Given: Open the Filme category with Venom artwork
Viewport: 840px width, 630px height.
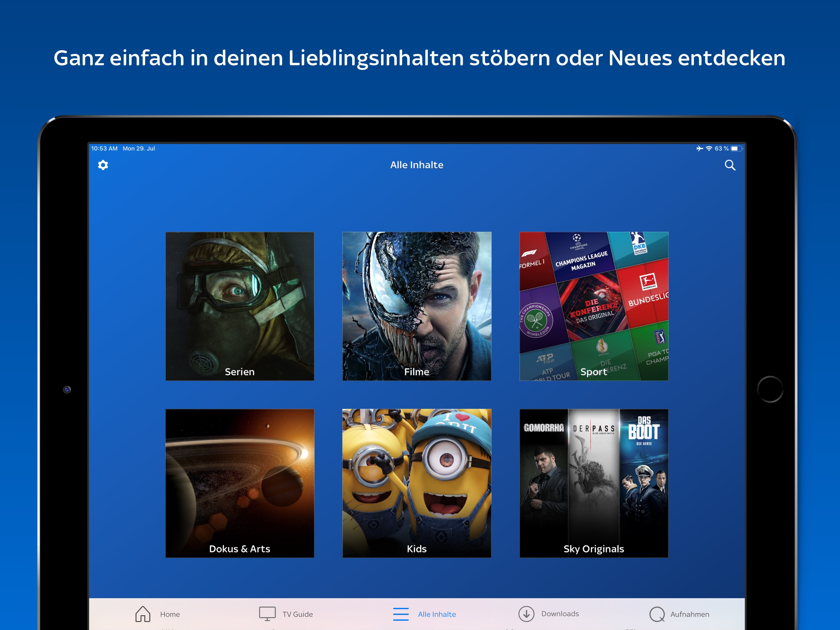Looking at the screenshot, I should (417, 306).
